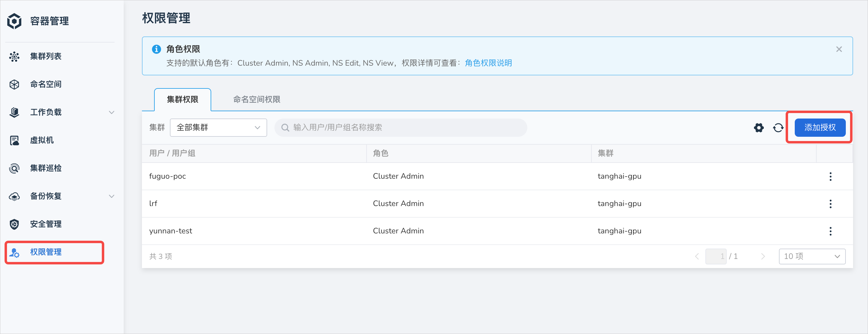868x334 pixels.
Task: Click tanghai-gpu cluster in lrf row
Action: (x=619, y=204)
